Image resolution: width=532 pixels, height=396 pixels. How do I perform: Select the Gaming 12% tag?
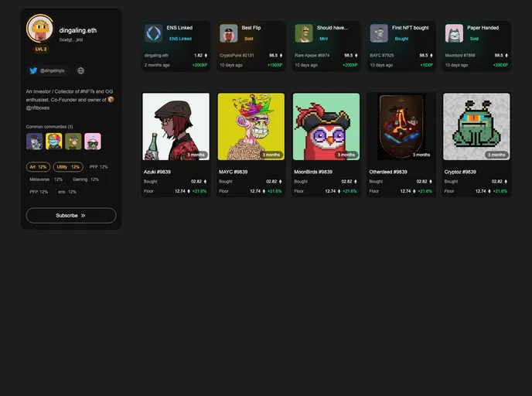pyautogui.click(x=85, y=179)
